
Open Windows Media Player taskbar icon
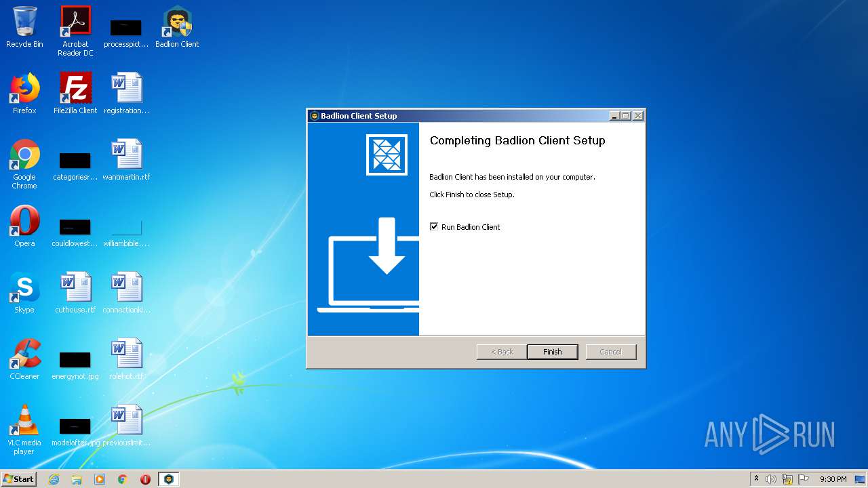coord(100,479)
